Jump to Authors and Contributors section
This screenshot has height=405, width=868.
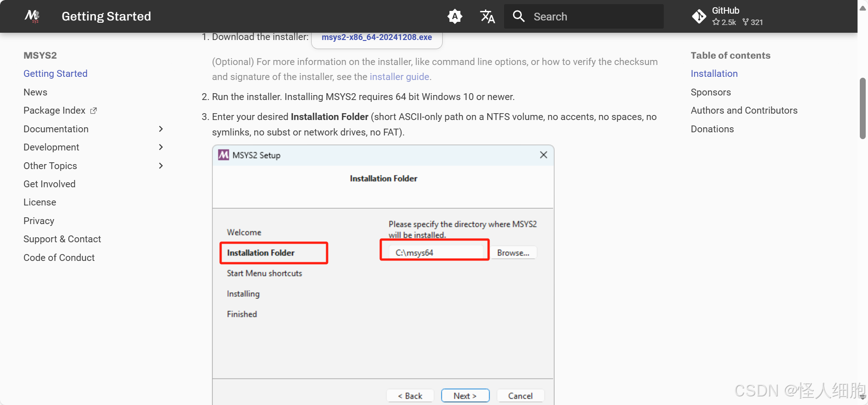pos(744,110)
